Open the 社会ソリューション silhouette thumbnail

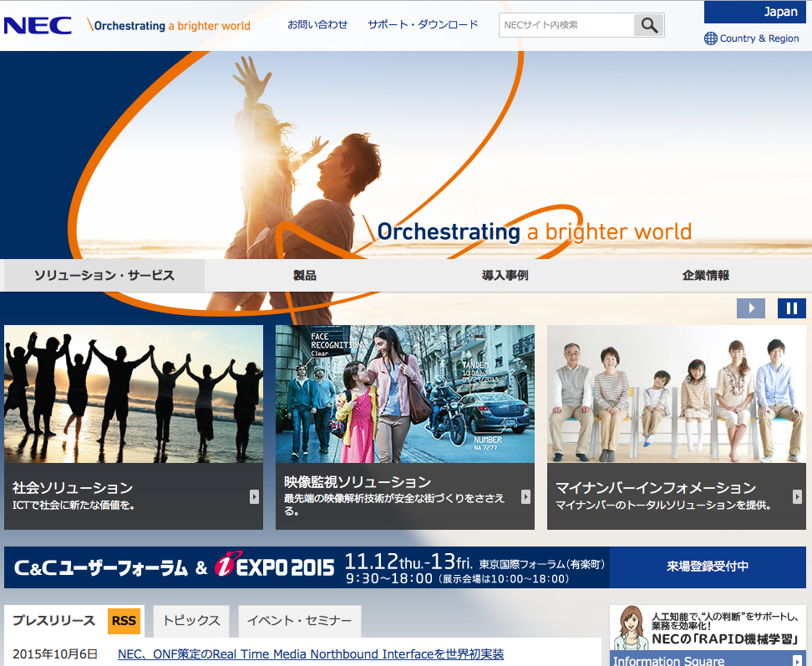tap(134, 394)
